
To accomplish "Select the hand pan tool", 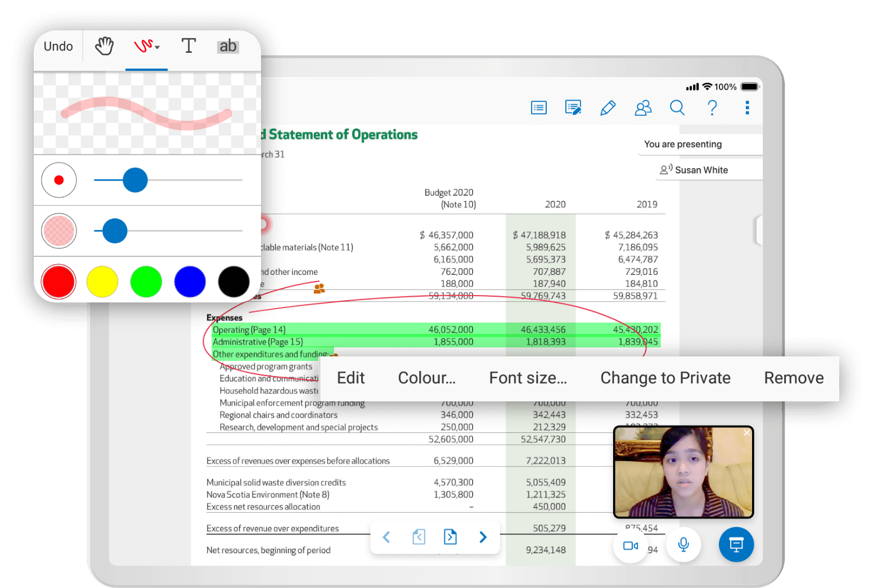I will (x=104, y=46).
